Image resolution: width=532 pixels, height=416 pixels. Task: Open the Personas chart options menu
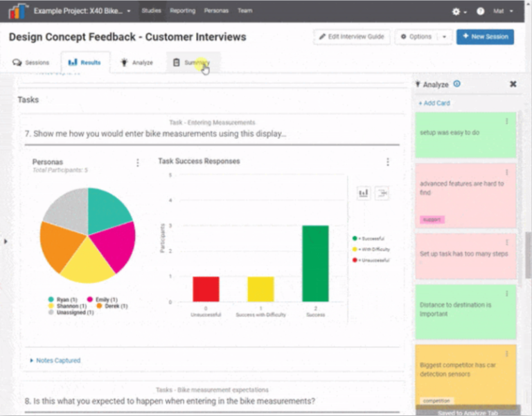(137, 163)
